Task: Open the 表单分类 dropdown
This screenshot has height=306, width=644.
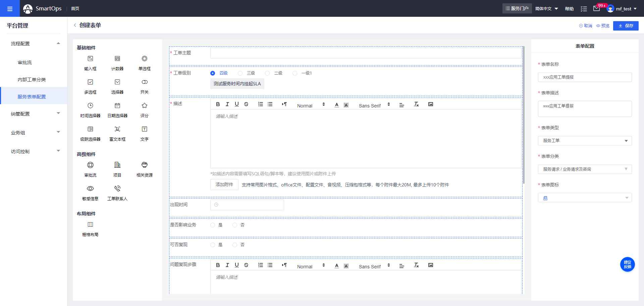Action: point(585,169)
